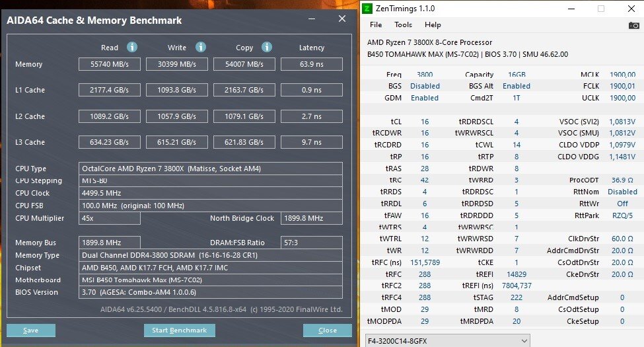Screen dimensions: 644x347
Task: Click the GDM Enabled value
Action: (x=425, y=98)
